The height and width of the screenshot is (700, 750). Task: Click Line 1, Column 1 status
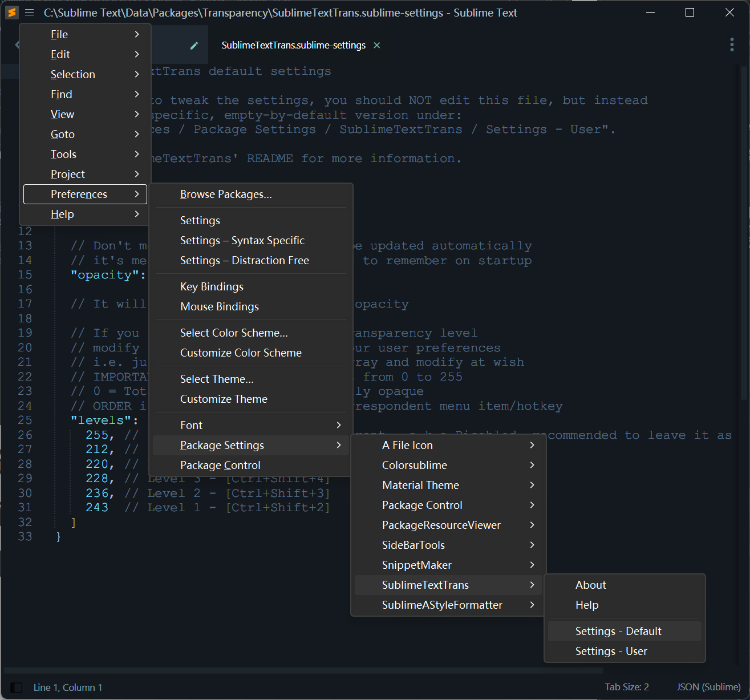[68, 687]
